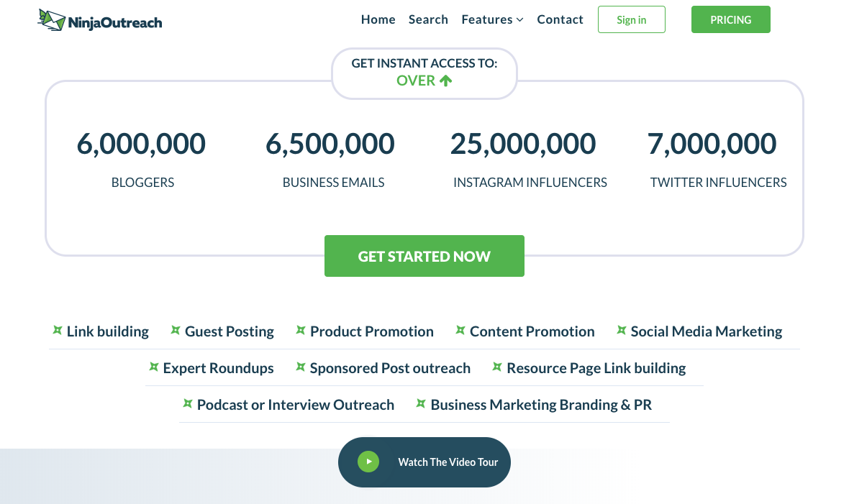Open the Contact page link
Viewport: 849px width, 504px height.
pos(560,19)
